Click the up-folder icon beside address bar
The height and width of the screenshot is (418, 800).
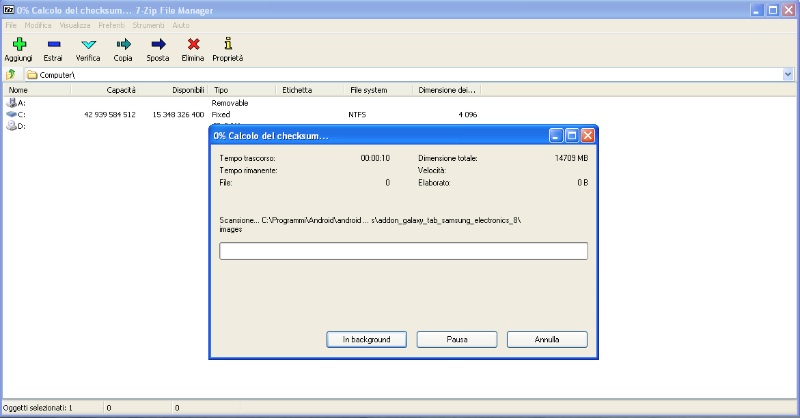(x=11, y=75)
